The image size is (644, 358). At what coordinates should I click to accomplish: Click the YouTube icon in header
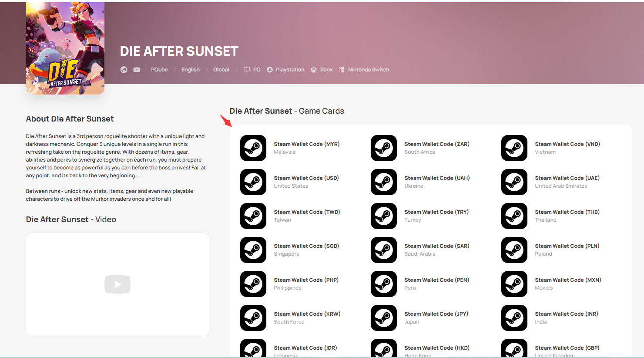coord(137,70)
